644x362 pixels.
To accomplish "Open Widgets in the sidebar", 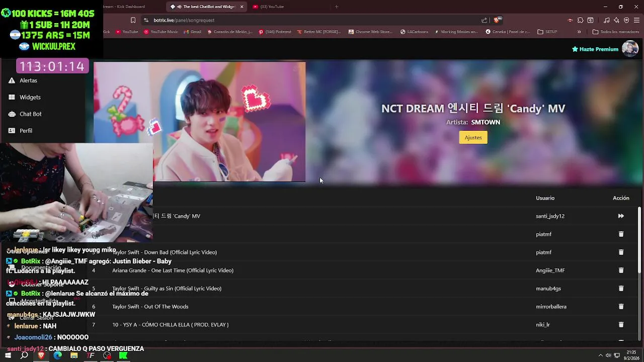I will [30, 97].
